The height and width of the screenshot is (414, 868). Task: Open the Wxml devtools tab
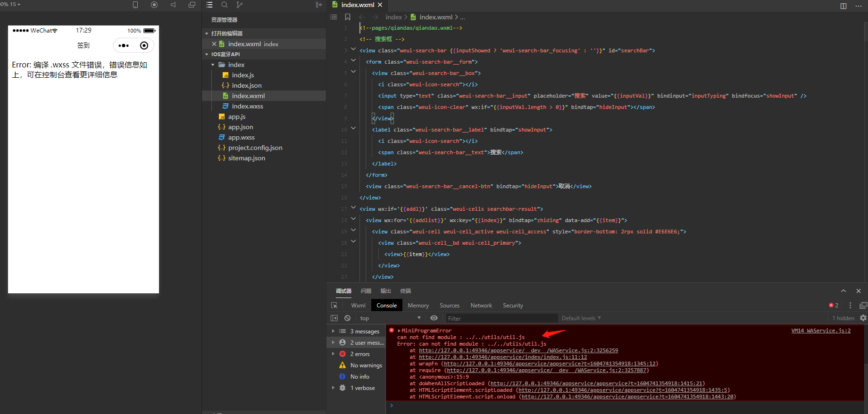(358, 306)
